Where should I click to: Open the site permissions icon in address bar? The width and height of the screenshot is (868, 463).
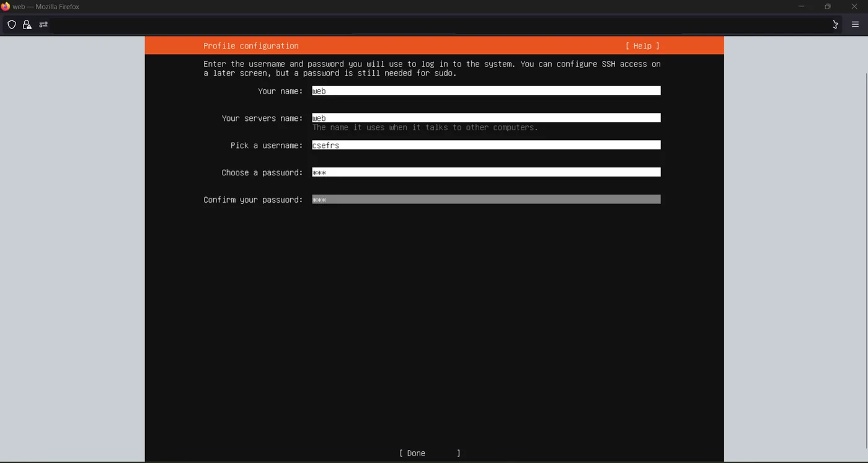coord(43,25)
